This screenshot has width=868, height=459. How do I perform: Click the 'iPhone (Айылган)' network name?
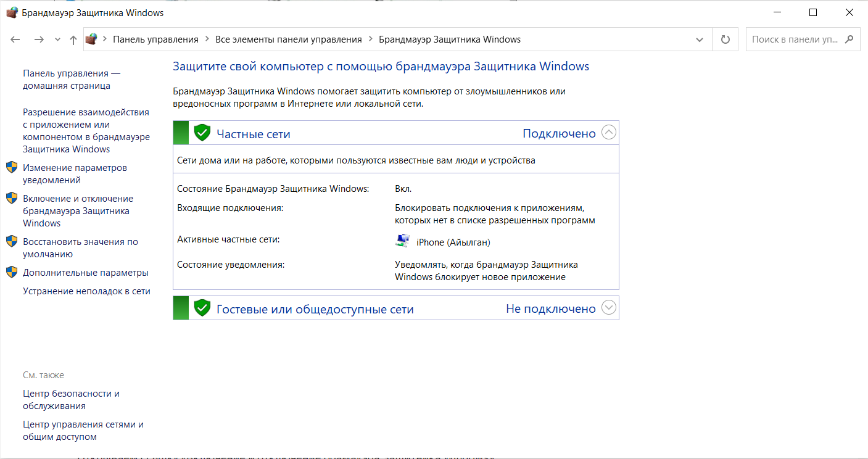point(453,242)
